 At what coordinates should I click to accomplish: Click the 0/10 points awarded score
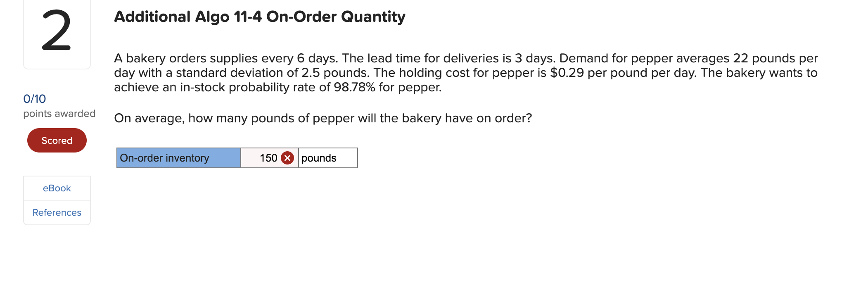click(34, 99)
